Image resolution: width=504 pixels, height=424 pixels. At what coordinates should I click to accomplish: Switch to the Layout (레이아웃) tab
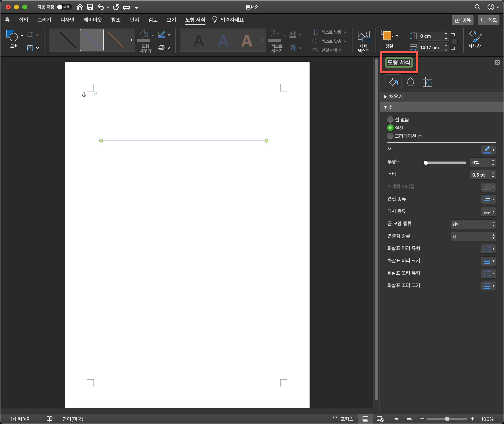pos(92,20)
